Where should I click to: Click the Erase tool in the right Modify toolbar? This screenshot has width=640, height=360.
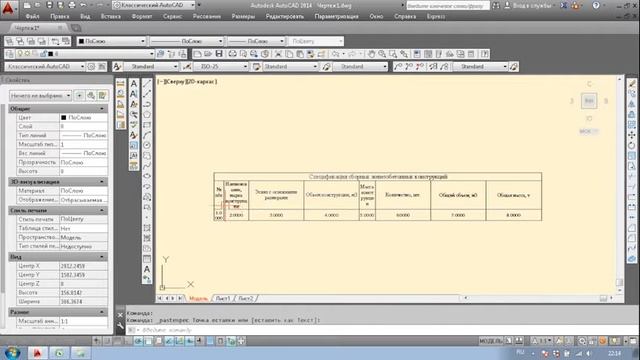point(631,84)
